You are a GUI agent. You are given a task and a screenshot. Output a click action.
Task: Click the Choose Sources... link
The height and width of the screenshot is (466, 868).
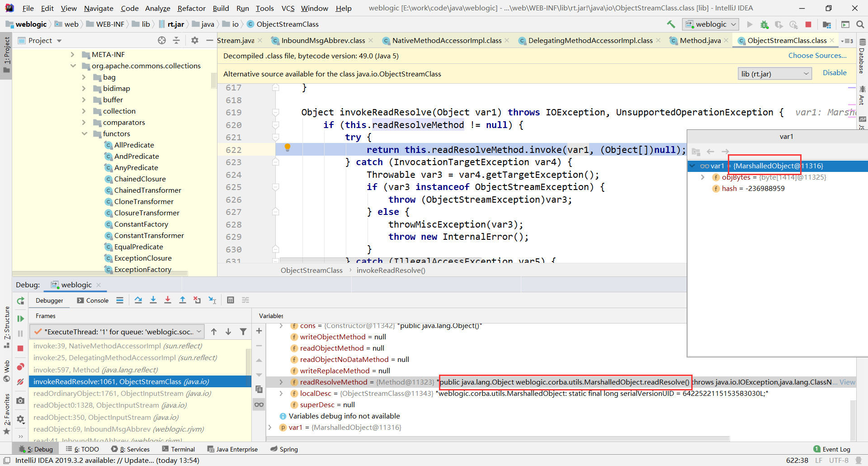(x=817, y=55)
